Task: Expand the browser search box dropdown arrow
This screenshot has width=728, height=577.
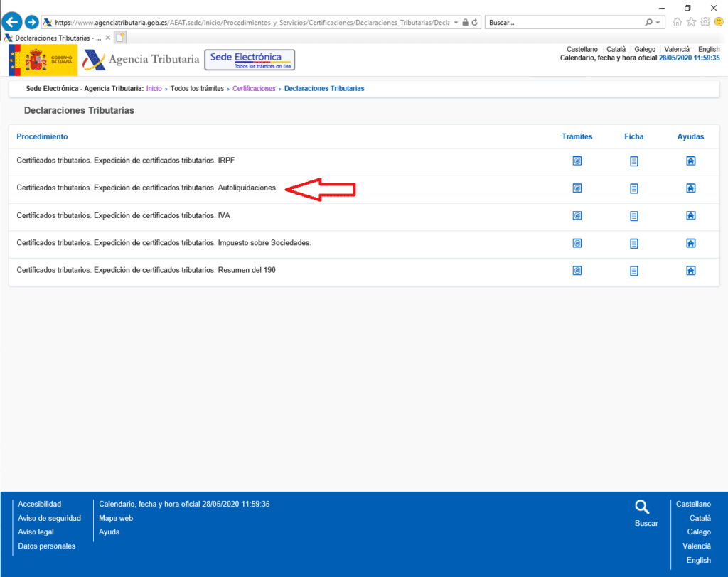Action: coord(659,23)
